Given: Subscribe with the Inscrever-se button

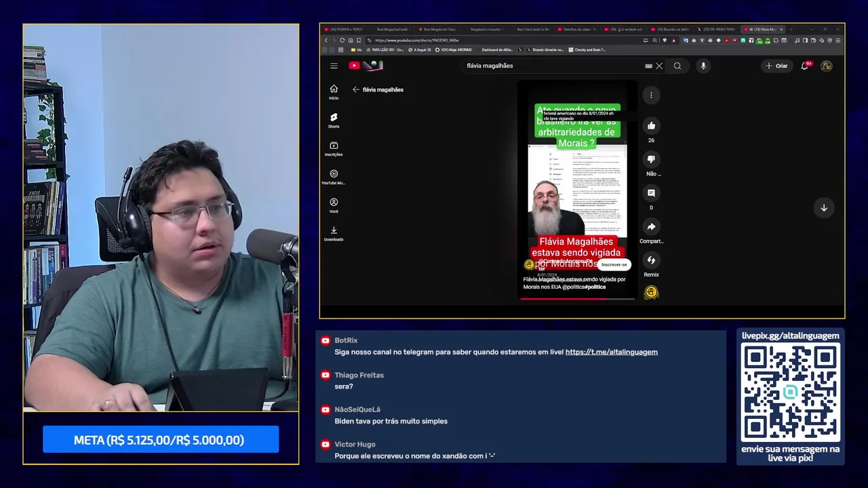Looking at the screenshot, I should point(614,264).
